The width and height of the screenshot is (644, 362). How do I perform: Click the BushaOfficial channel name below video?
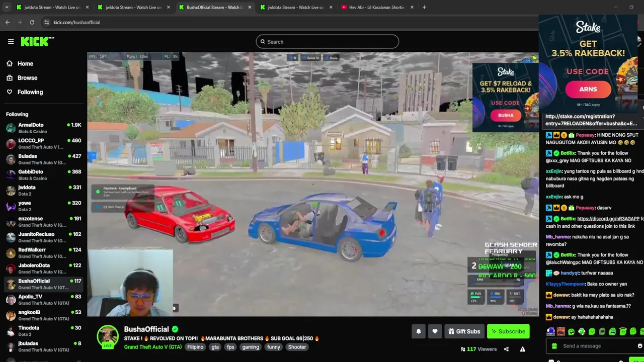coord(146,329)
